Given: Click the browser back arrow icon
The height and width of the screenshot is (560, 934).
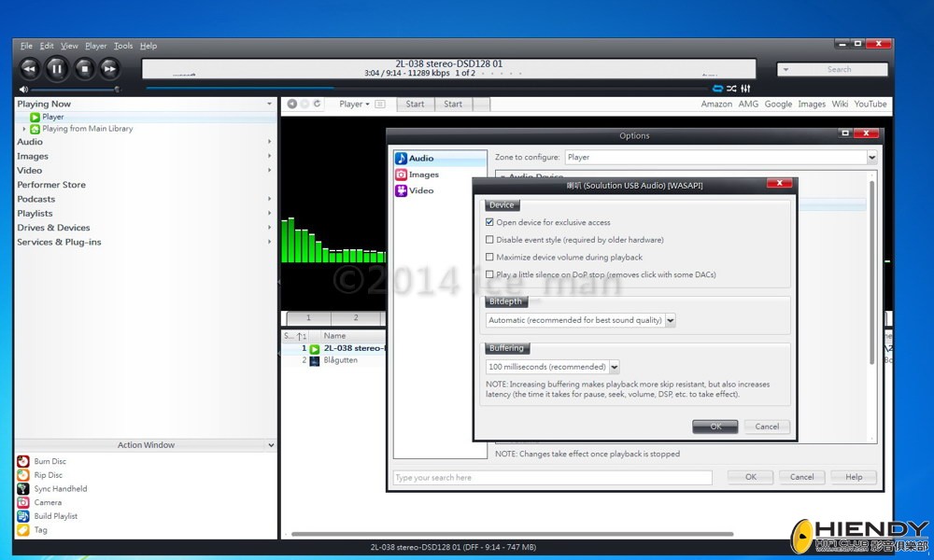Looking at the screenshot, I should 291,104.
